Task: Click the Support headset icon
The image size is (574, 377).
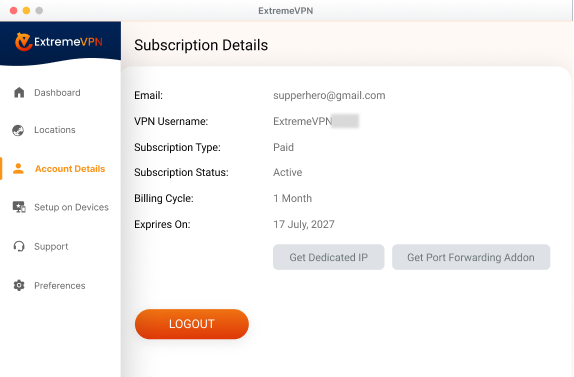Action: coord(19,246)
